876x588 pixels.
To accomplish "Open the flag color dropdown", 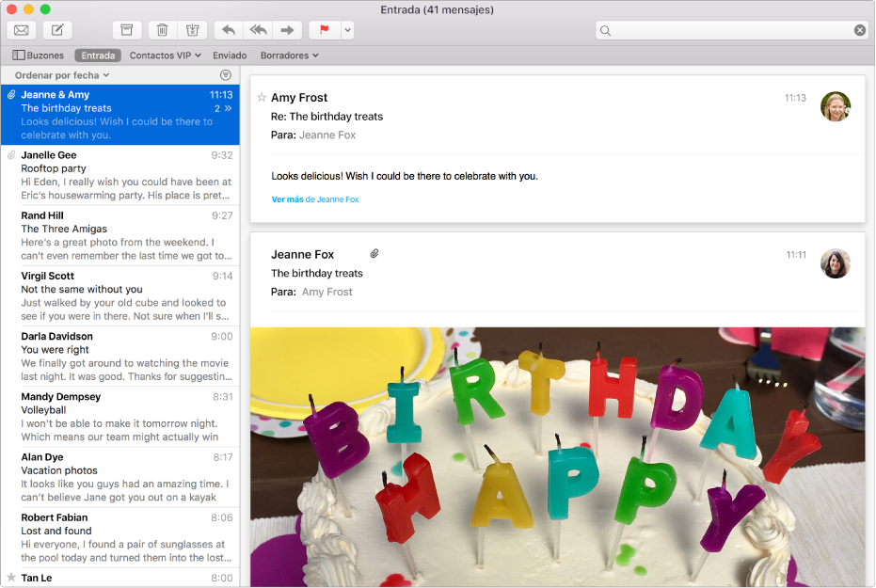I will pyautogui.click(x=346, y=29).
